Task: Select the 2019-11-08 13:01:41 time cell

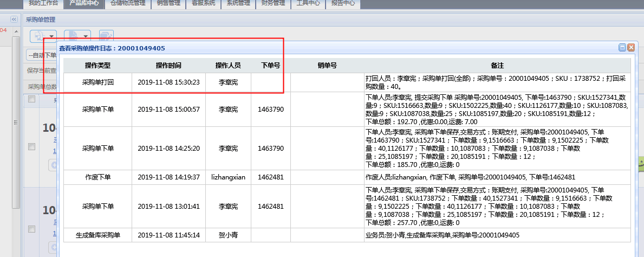Action: 168,207
